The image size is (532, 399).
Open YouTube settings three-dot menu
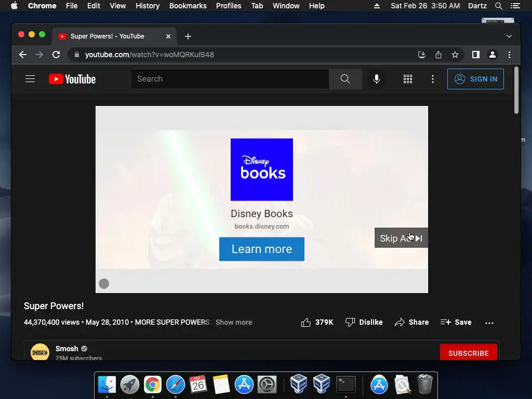[x=432, y=79]
